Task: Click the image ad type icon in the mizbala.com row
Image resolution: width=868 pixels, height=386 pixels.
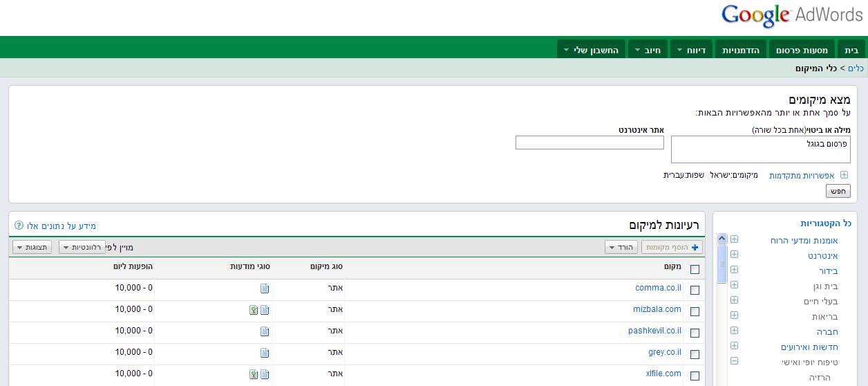Action: [254, 310]
